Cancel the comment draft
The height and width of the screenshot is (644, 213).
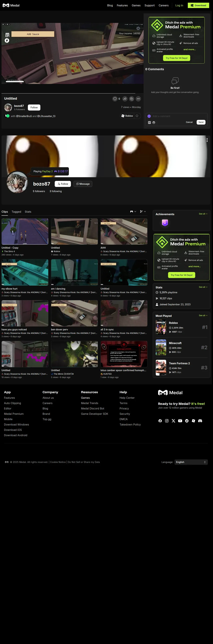[189, 122]
